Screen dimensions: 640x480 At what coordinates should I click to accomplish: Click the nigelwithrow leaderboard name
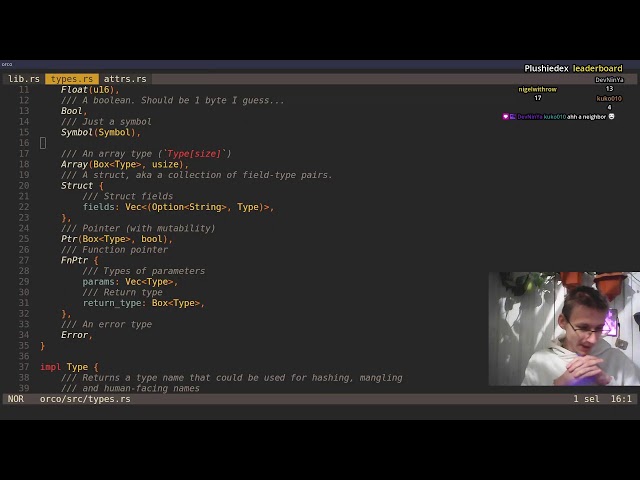pyautogui.click(x=537, y=89)
